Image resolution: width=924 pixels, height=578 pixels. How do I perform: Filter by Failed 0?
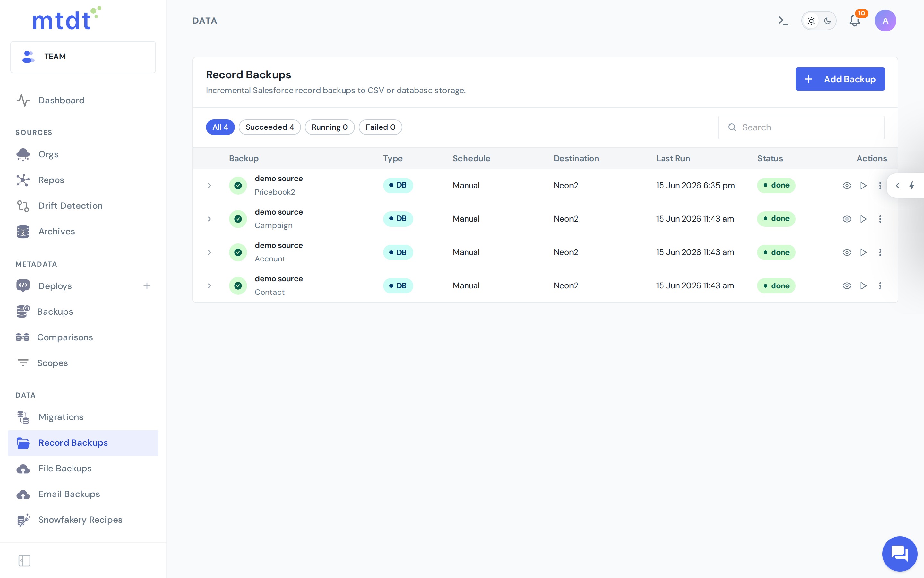[x=380, y=127]
